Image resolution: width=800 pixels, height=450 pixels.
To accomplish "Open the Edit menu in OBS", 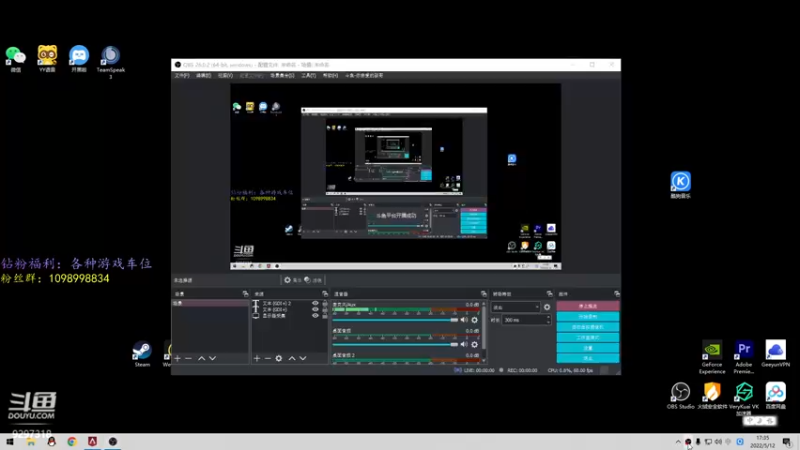I will click(x=203, y=76).
